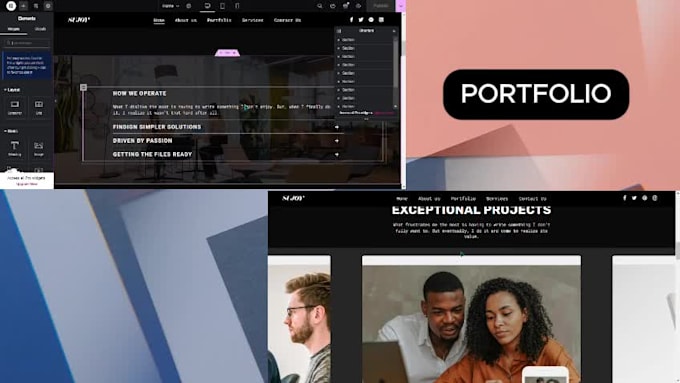Click expand-all icon in Structure panel header

point(339,31)
